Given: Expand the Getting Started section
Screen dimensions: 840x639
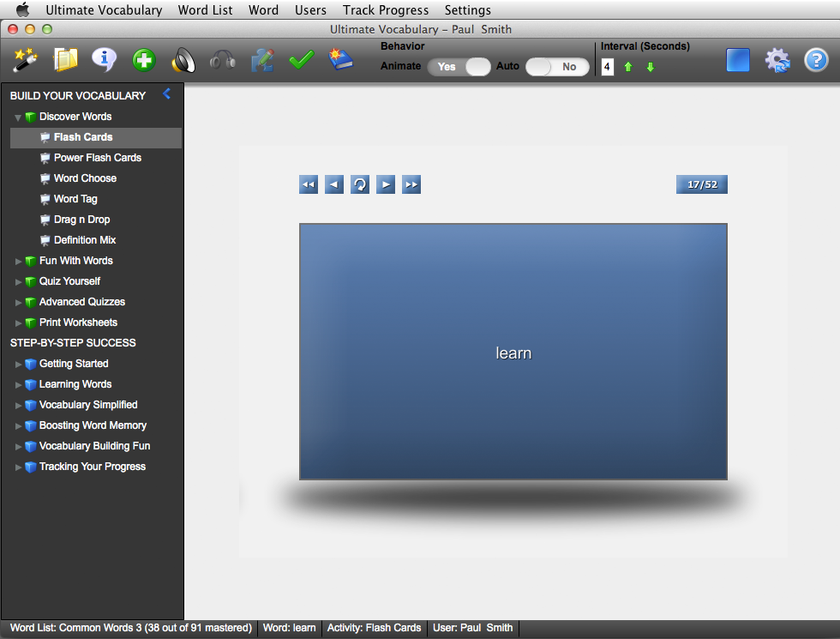Looking at the screenshot, I should (x=19, y=364).
